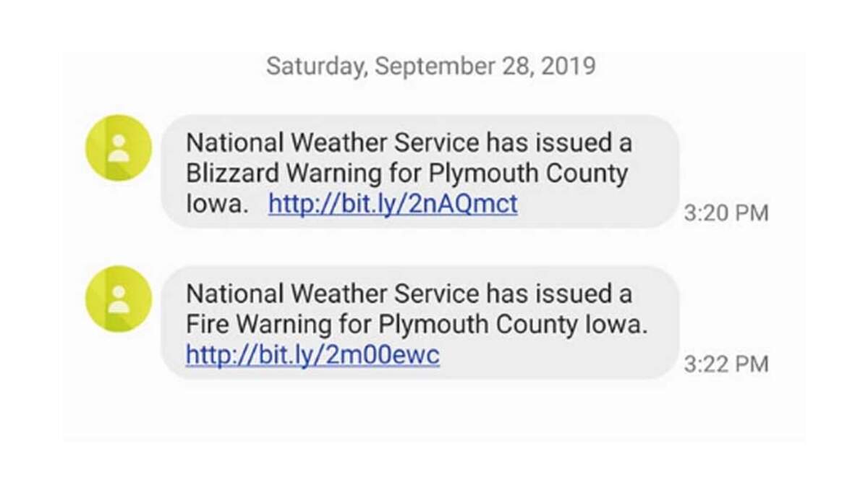This screenshot has height=488, width=868.
Task: Click the word Warning in the fire message
Action: tap(285, 325)
